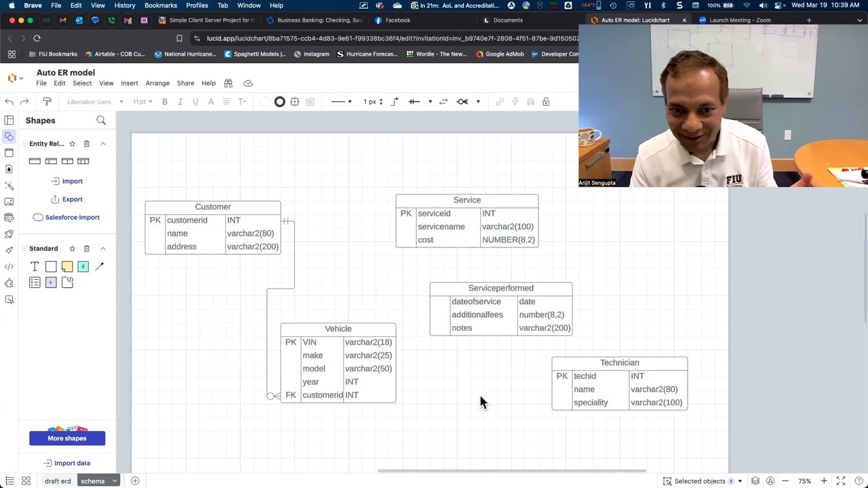Screen dimensions: 868x488
Task: Open the Insert menu in Lucidchart
Action: click(130, 83)
